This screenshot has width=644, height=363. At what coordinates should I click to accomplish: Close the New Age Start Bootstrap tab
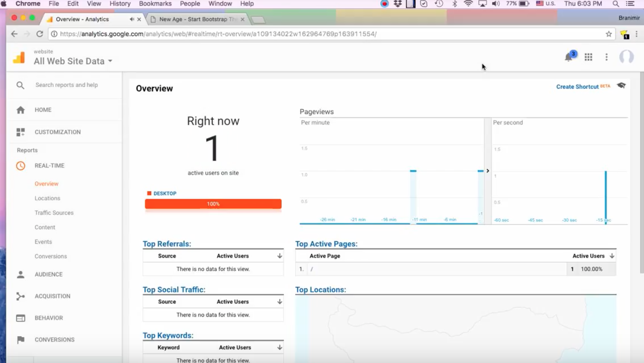(242, 19)
